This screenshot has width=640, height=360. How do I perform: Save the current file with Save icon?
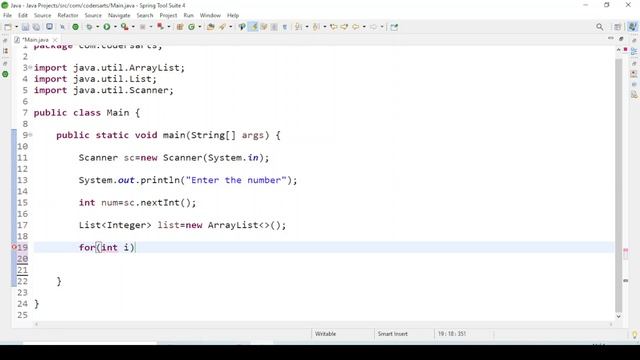click(x=25, y=27)
